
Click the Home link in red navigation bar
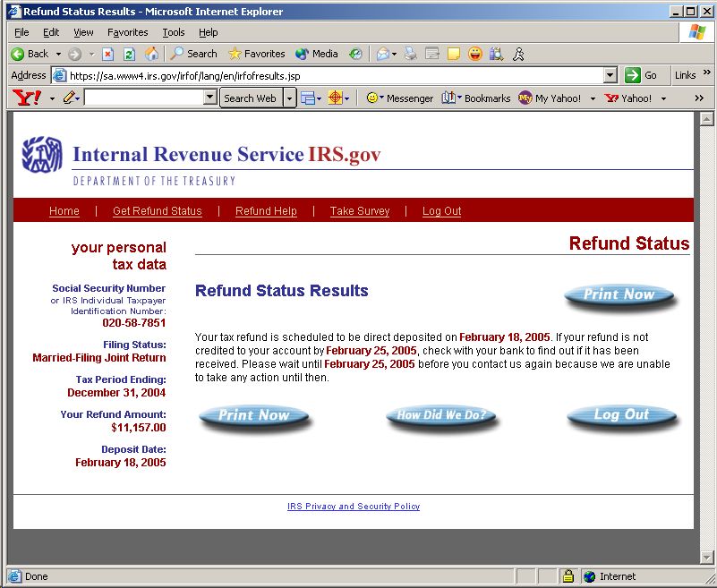pos(64,211)
